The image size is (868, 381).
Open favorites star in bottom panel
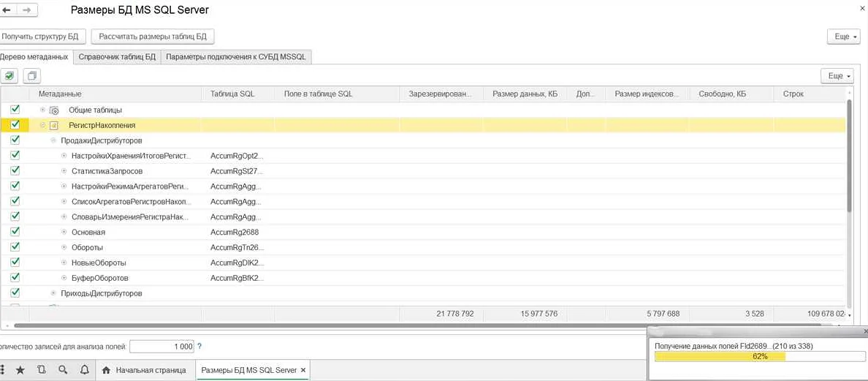click(20, 370)
